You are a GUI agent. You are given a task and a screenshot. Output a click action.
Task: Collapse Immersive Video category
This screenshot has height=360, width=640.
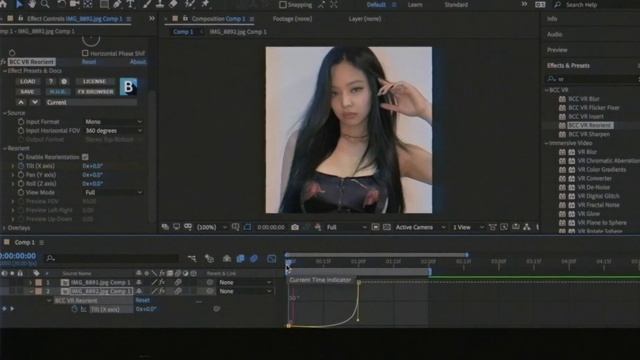pos(547,143)
